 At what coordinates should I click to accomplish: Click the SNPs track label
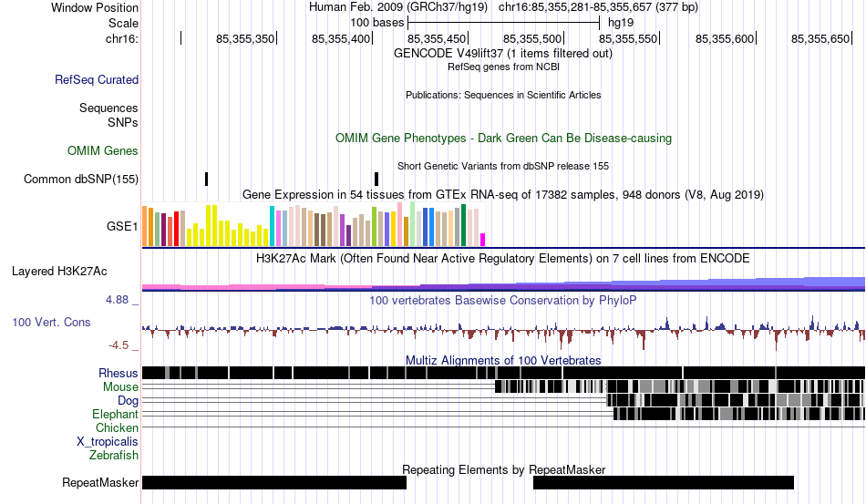pyautogui.click(x=123, y=122)
